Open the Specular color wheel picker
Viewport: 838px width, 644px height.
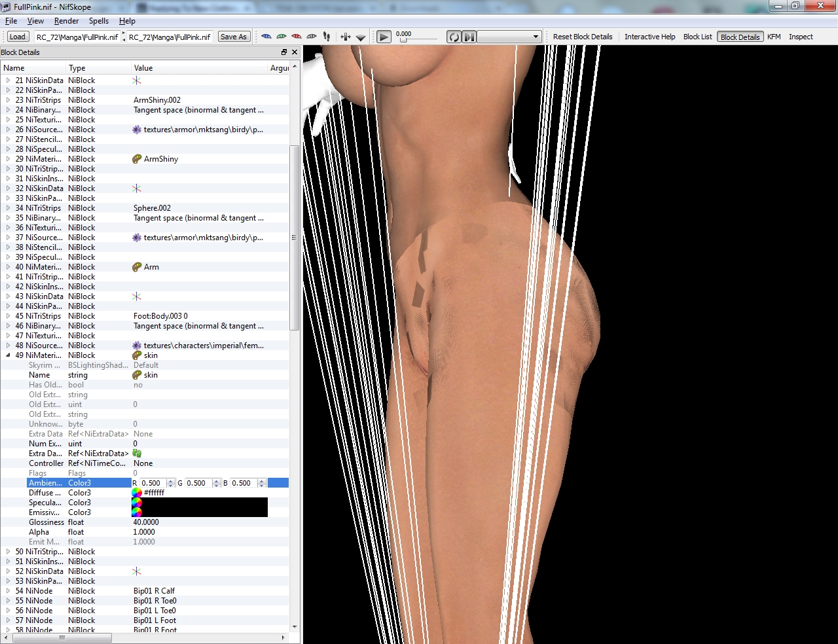click(137, 503)
